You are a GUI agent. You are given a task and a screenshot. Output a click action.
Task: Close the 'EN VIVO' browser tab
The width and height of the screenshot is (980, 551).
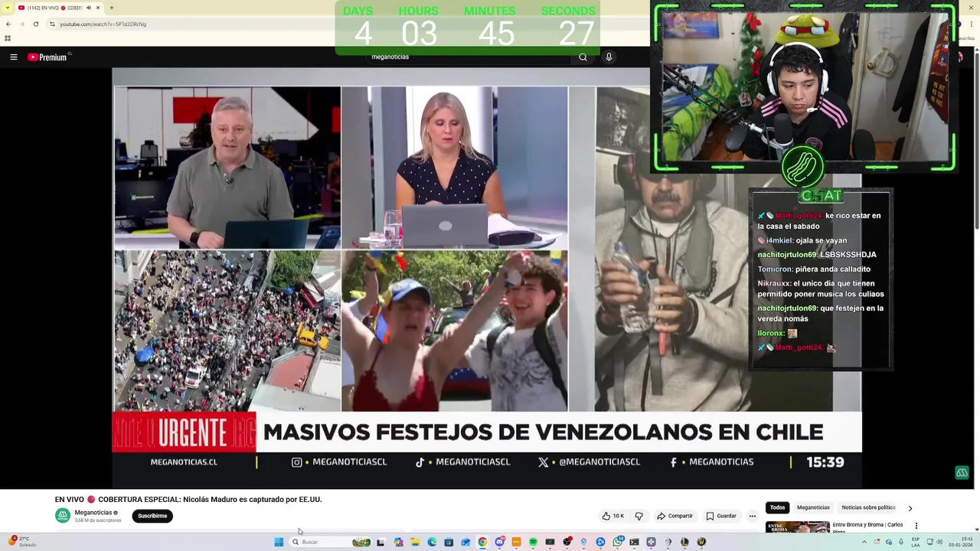[x=97, y=8]
